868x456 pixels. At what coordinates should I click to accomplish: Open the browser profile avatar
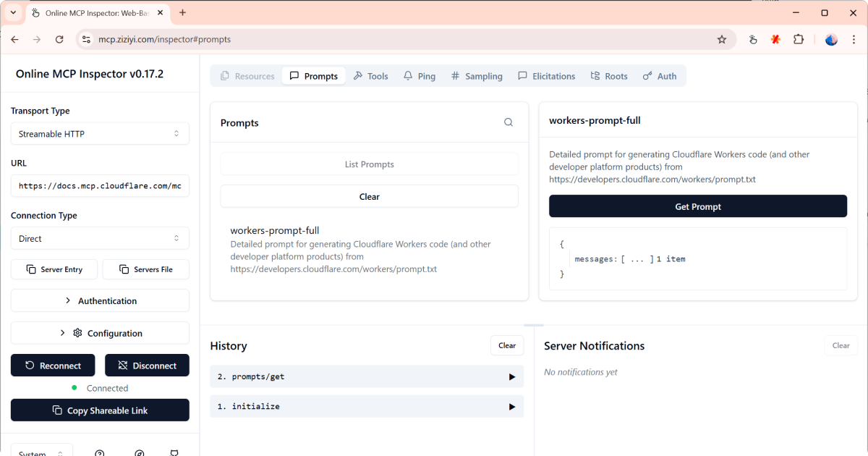pos(831,39)
